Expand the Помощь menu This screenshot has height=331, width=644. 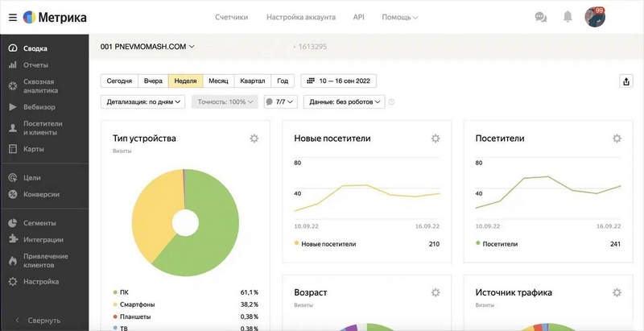pos(400,17)
